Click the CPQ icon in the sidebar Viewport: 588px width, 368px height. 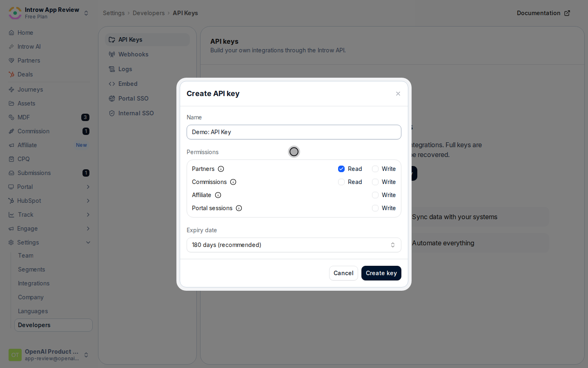pyautogui.click(x=11, y=159)
